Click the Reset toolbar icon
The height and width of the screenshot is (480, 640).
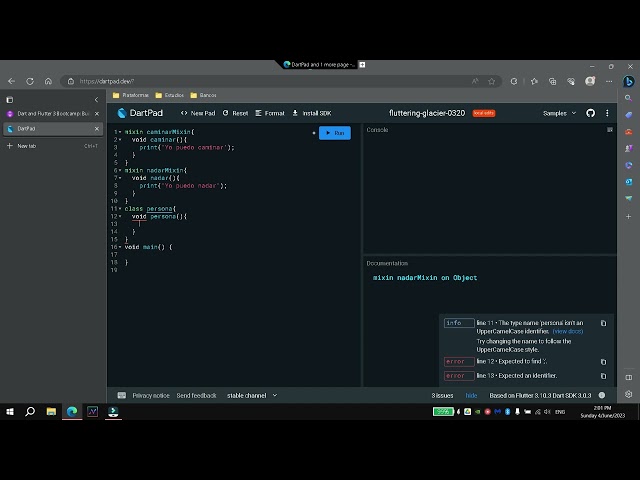click(x=235, y=113)
